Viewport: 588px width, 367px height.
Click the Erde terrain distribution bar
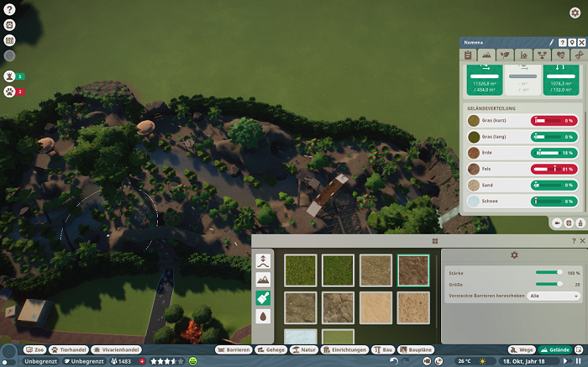pos(554,153)
